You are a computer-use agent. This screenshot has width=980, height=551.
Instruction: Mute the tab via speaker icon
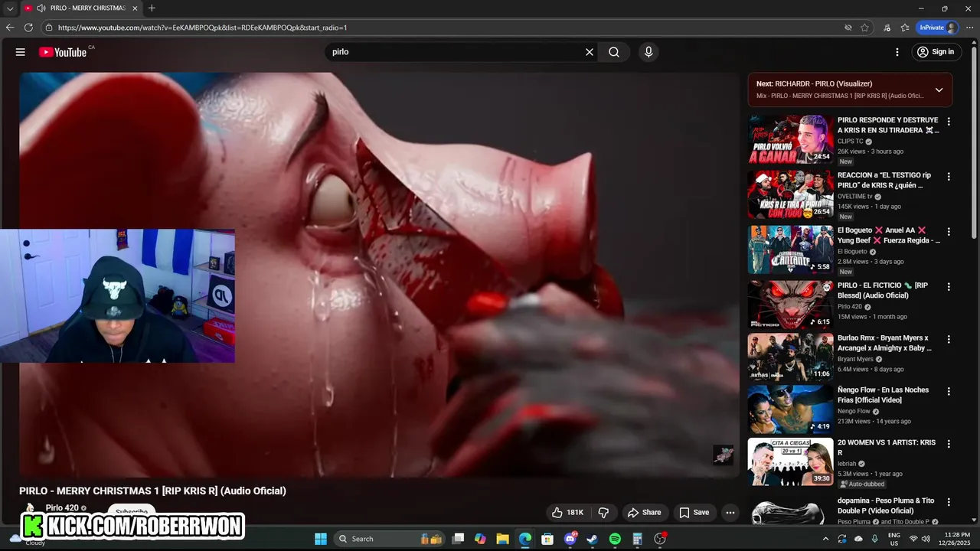coord(41,8)
